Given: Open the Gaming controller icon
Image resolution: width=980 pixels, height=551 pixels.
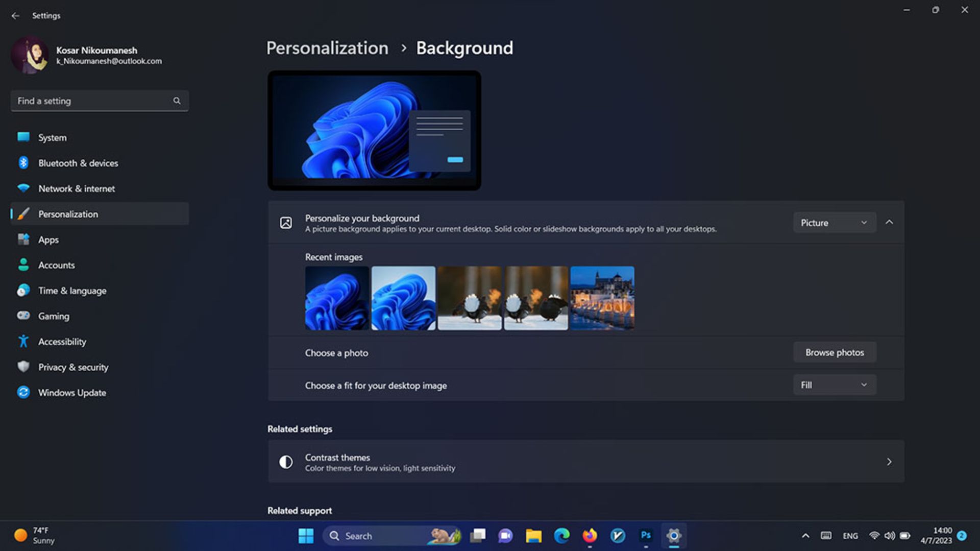Looking at the screenshot, I should [x=23, y=316].
